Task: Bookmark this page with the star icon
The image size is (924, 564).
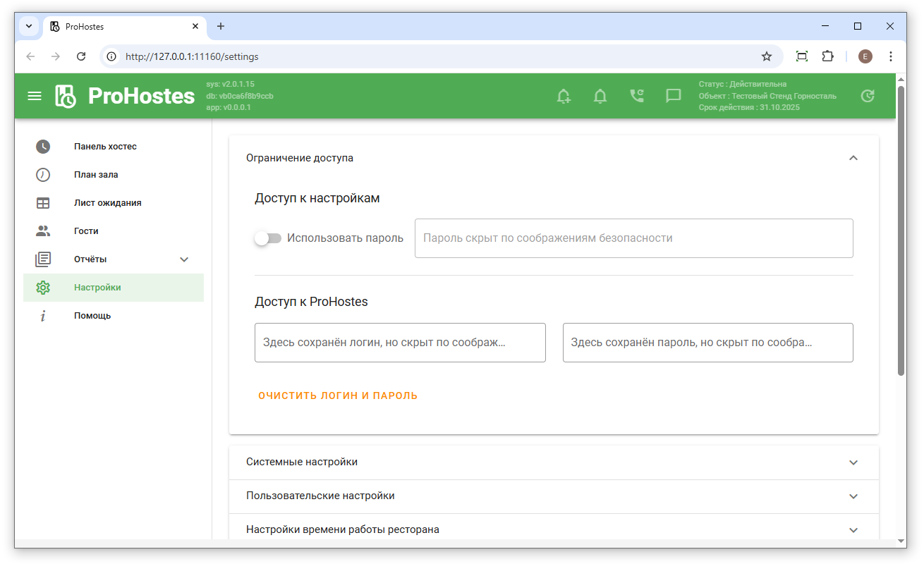Action: click(767, 56)
